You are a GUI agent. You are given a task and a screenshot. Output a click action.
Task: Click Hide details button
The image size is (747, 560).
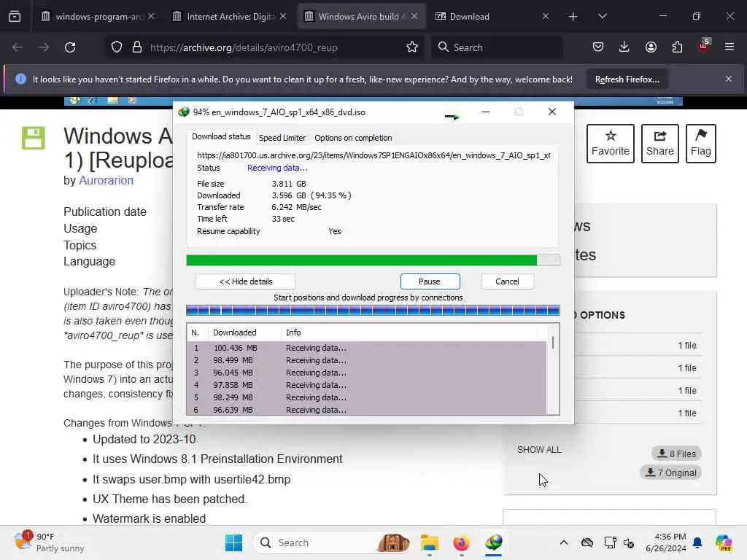click(245, 281)
